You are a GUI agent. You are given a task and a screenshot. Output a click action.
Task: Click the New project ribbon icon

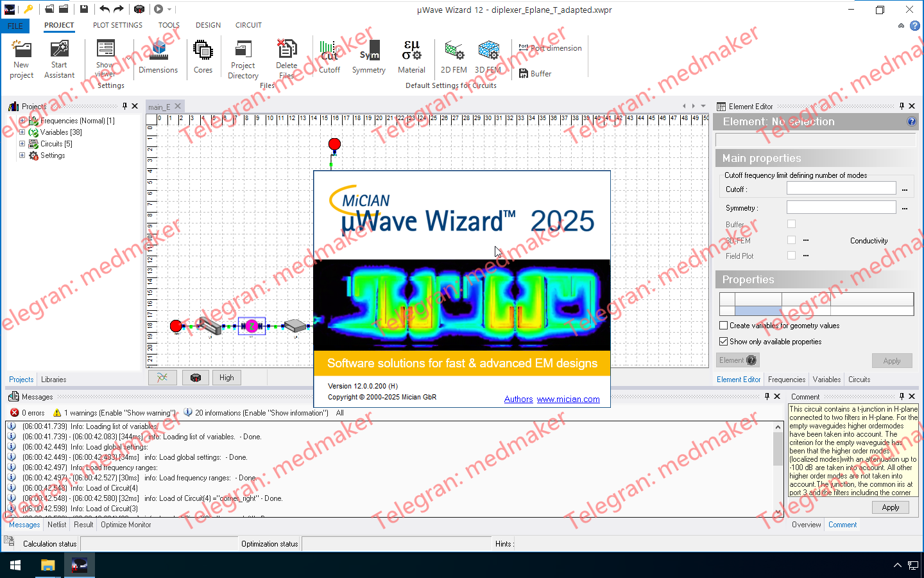[22, 59]
